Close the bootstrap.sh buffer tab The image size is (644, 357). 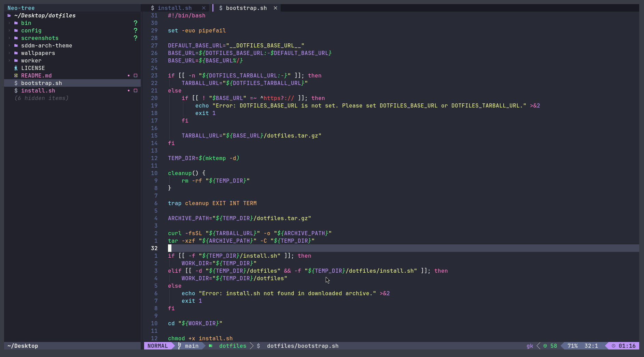click(276, 8)
